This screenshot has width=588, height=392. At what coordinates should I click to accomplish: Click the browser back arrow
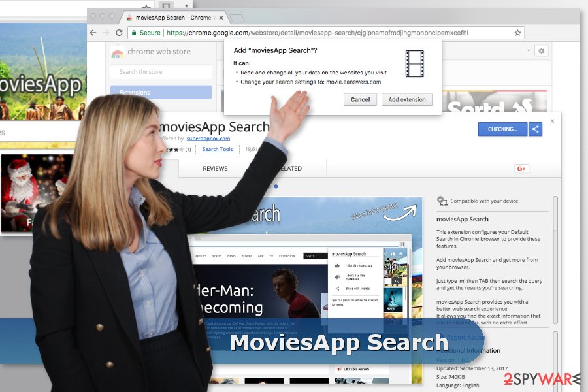click(x=93, y=33)
